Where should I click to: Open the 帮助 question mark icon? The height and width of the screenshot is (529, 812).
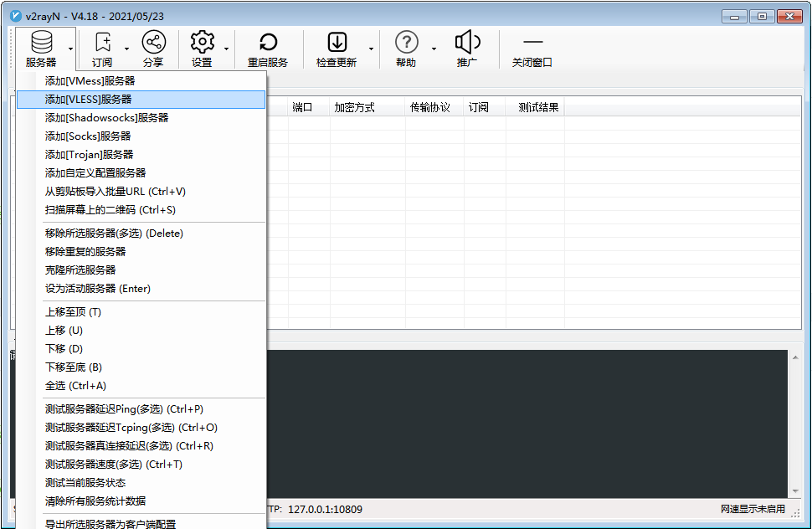pyautogui.click(x=407, y=42)
